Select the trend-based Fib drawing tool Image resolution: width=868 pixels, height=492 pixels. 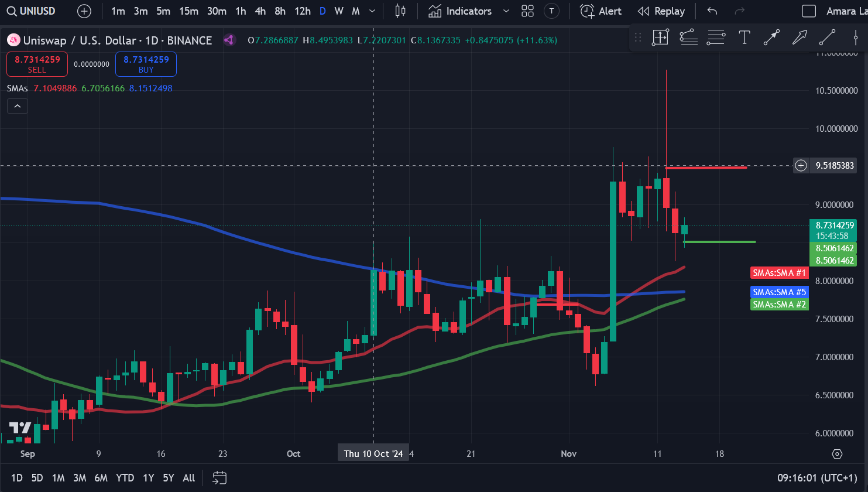[x=688, y=37]
